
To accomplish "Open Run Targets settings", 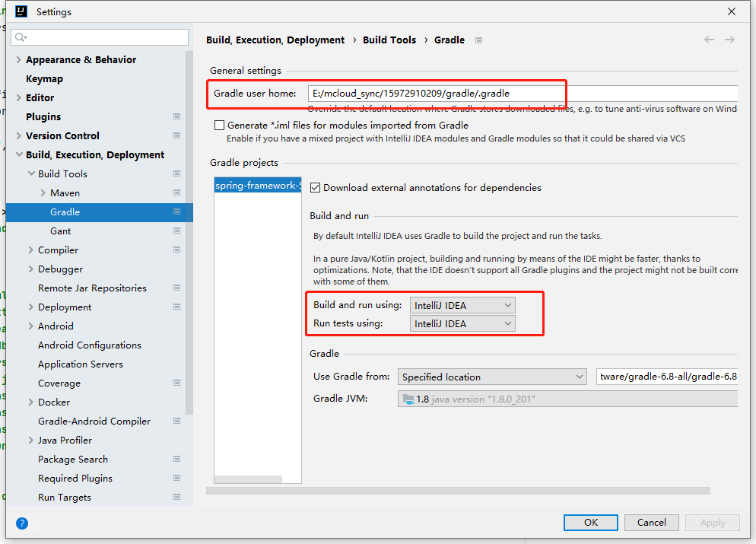I will (x=65, y=498).
